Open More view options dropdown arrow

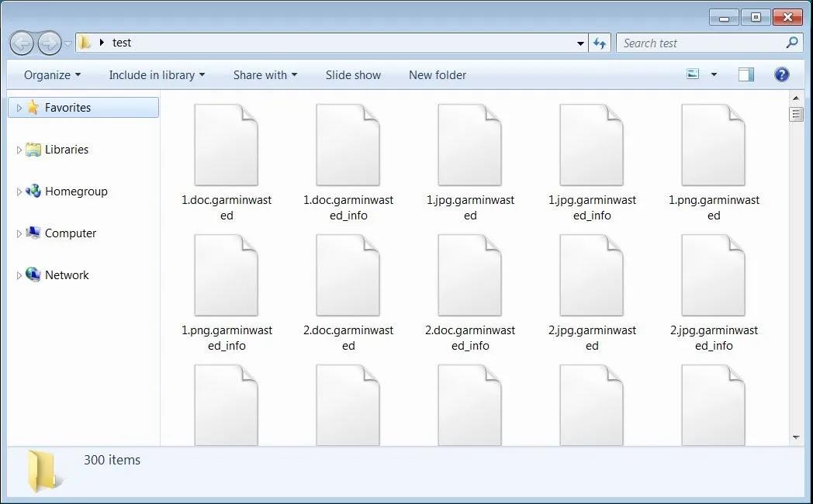coord(714,74)
